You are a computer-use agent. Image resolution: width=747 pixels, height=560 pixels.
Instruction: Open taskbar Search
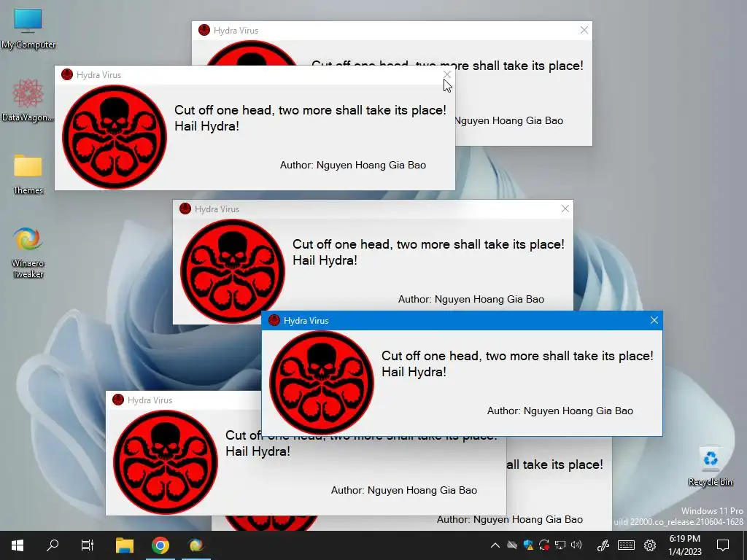53,545
